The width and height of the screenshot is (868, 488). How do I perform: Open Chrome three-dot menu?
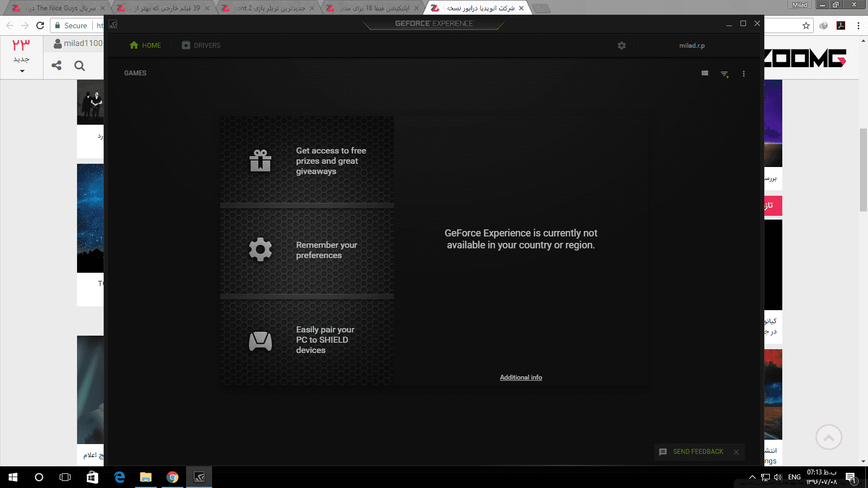tap(858, 25)
